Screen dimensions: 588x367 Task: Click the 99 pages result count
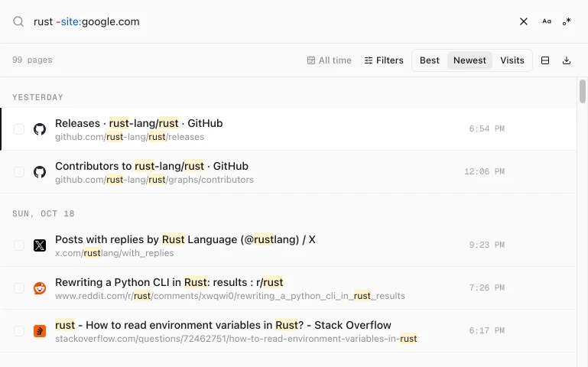click(32, 60)
